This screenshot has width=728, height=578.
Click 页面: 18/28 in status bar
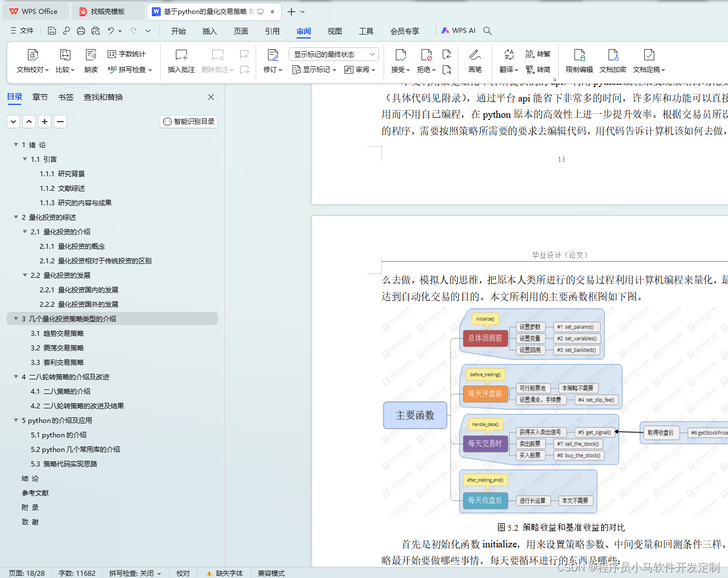click(x=27, y=573)
